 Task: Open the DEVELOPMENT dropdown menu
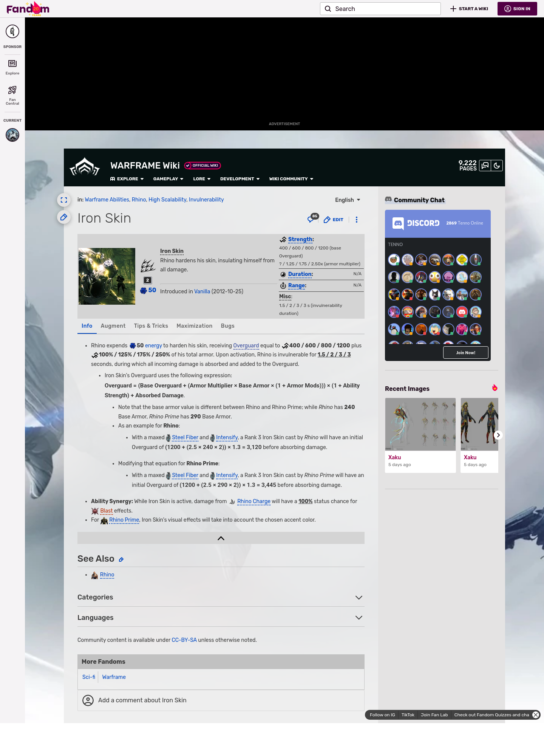[240, 179]
